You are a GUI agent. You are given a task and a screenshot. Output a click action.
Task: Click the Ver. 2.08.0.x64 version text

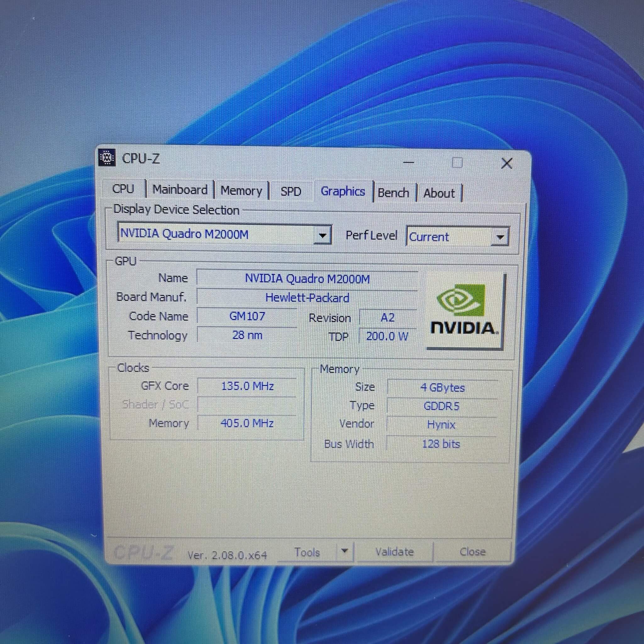[x=227, y=555]
